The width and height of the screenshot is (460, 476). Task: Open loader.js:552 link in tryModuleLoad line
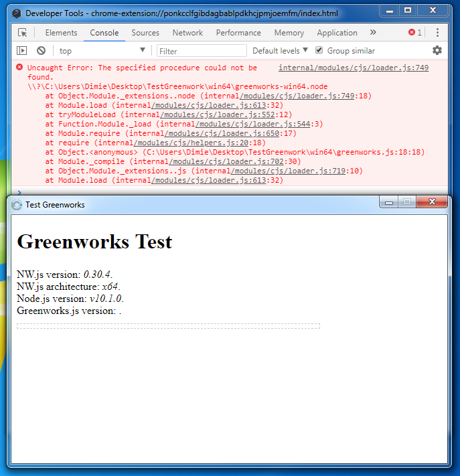coord(218,114)
